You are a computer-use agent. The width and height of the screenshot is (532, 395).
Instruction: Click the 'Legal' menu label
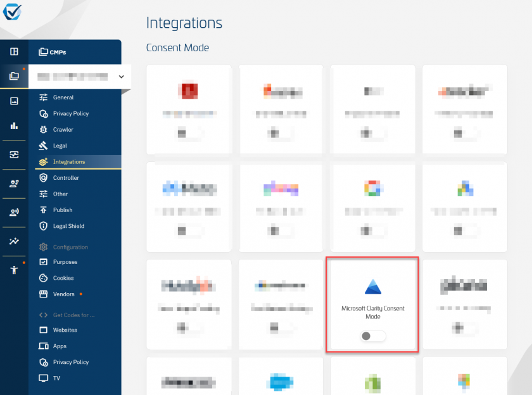[60, 146]
